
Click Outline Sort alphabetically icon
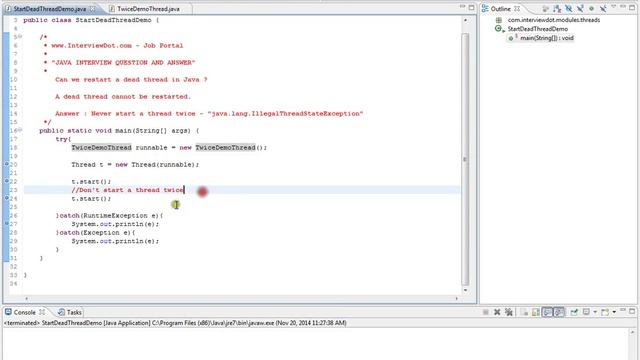coord(557,9)
